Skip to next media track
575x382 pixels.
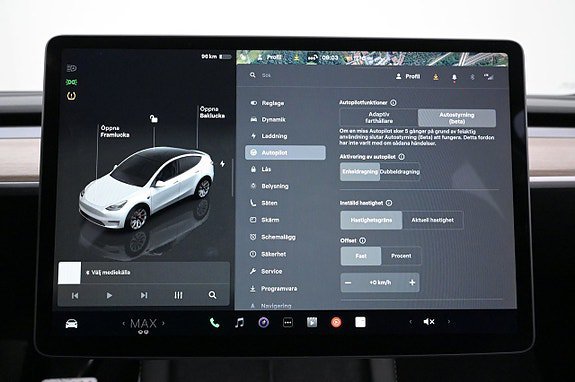click(x=144, y=295)
